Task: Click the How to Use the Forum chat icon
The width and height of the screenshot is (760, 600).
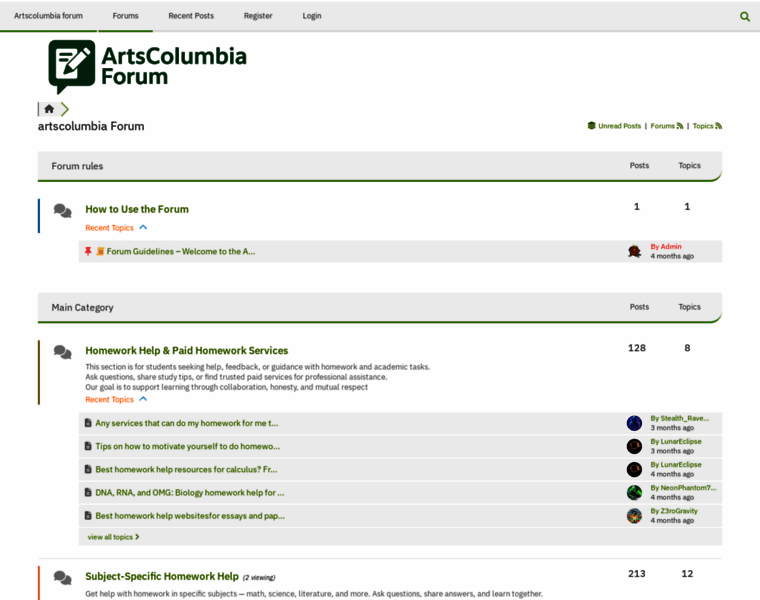Action: coord(62,211)
